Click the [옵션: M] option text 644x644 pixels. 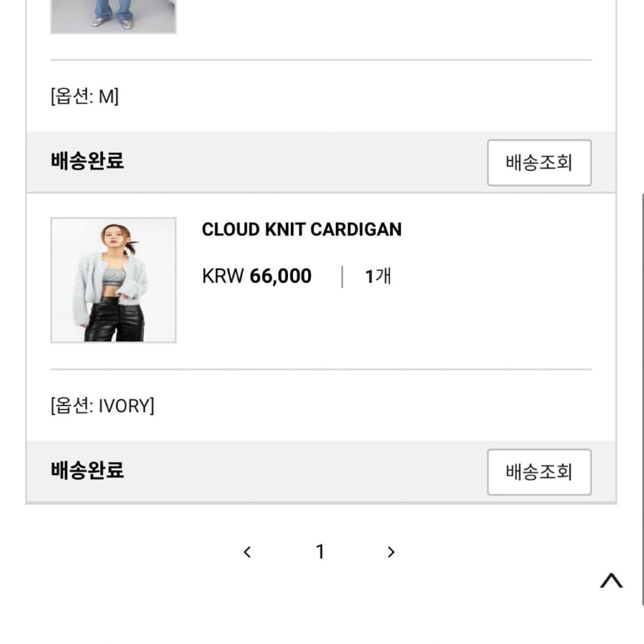[x=85, y=96]
